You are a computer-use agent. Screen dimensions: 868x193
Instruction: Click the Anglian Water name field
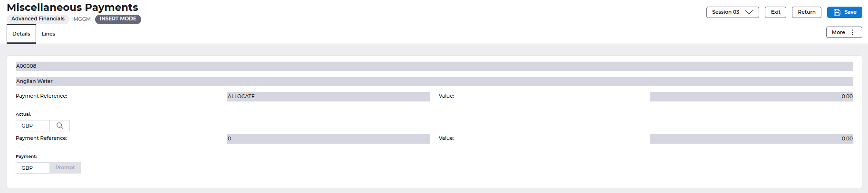(x=434, y=82)
